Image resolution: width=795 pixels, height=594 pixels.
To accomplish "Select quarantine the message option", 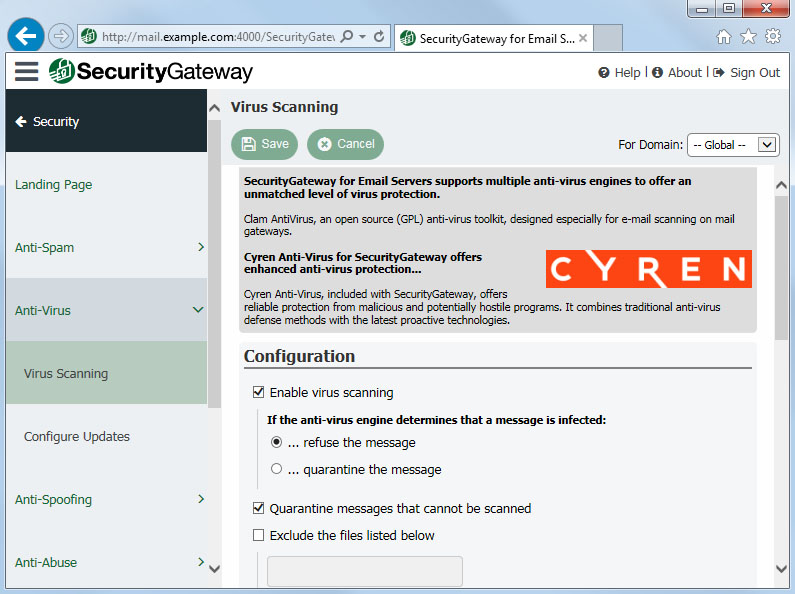I will (276, 469).
